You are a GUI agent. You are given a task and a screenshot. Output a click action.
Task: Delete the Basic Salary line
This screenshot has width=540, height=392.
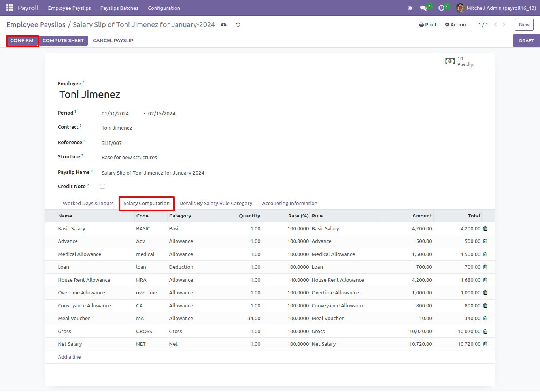pyautogui.click(x=485, y=228)
